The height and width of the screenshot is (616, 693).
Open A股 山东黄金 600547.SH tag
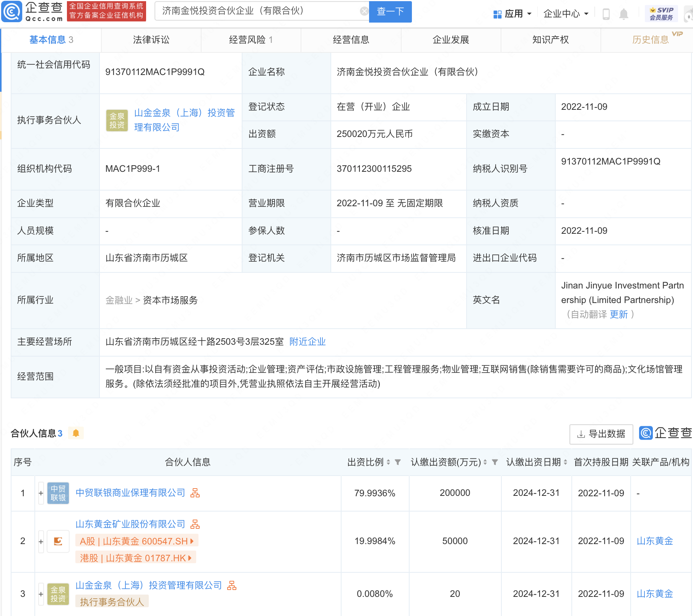pyautogui.click(x=137, y=541)
